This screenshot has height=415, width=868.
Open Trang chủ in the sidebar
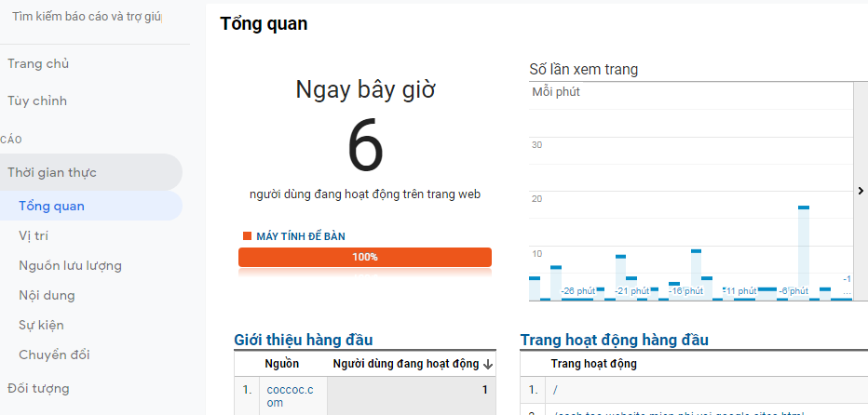click(38, 63)
